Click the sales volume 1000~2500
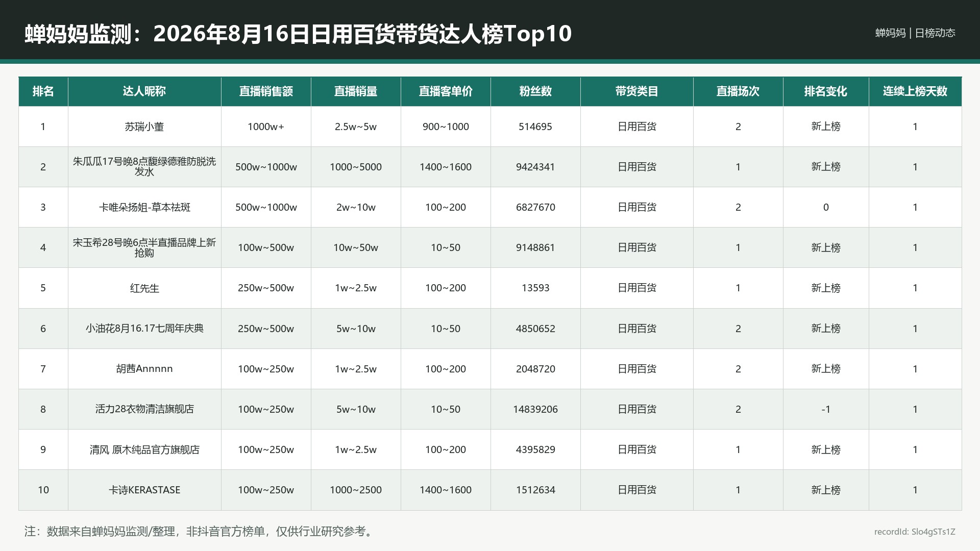 tap(356, 490)
